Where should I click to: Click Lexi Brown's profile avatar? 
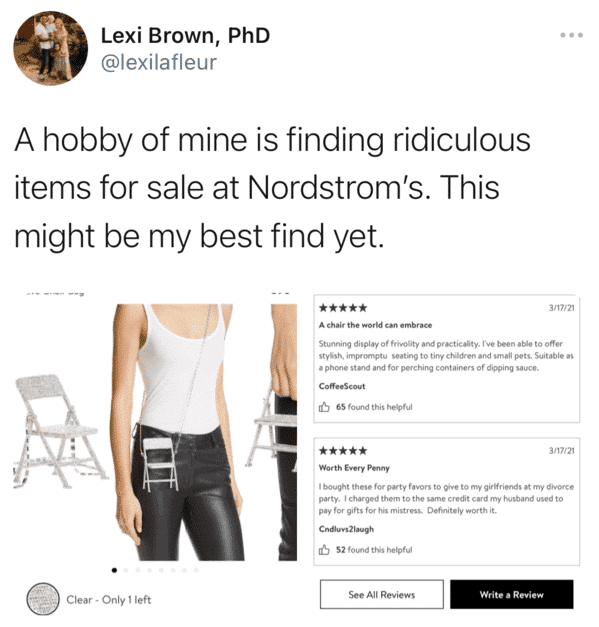(50, 48)
